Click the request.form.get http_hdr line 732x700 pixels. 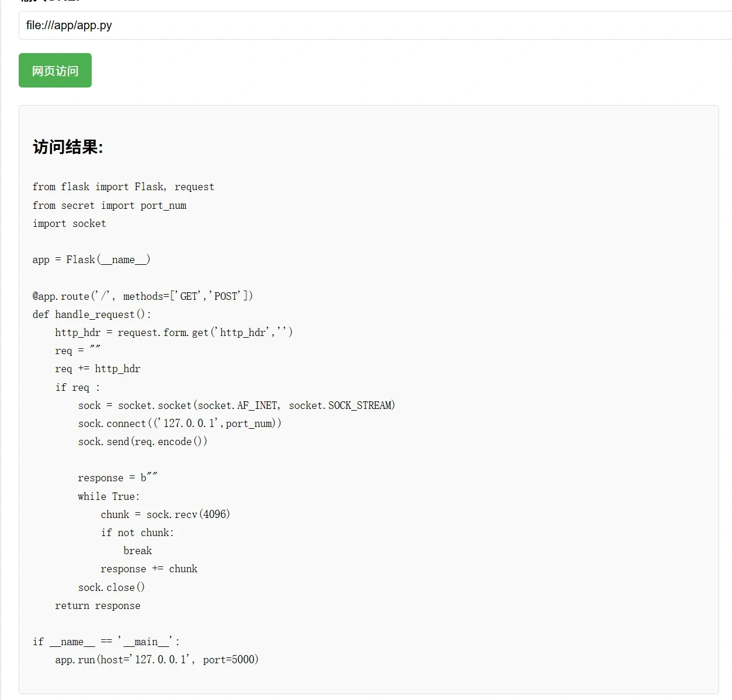tap(174, 332)
